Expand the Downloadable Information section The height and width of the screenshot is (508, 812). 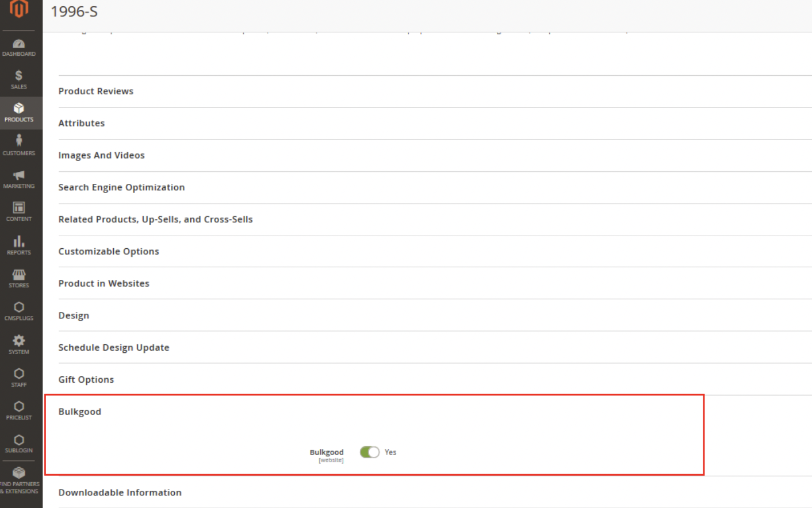pyautogui.click(x=120, y=492)
